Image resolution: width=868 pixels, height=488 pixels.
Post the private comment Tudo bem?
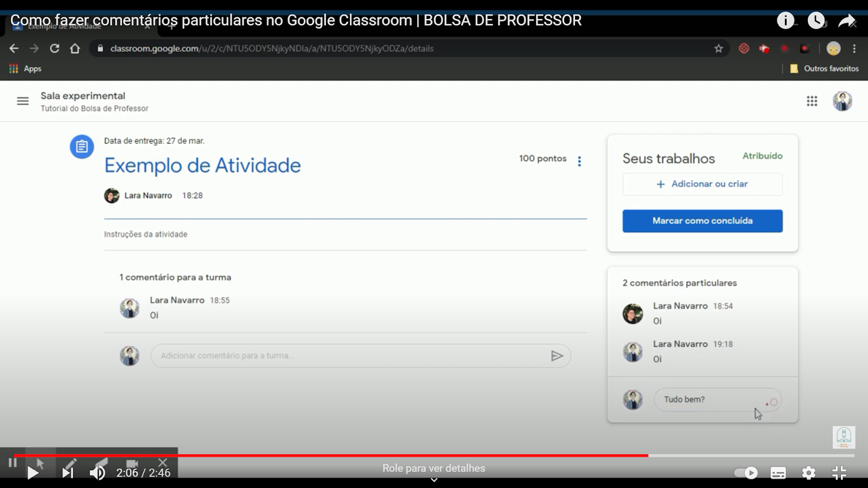pyautogui.click(x=772, y=402)
